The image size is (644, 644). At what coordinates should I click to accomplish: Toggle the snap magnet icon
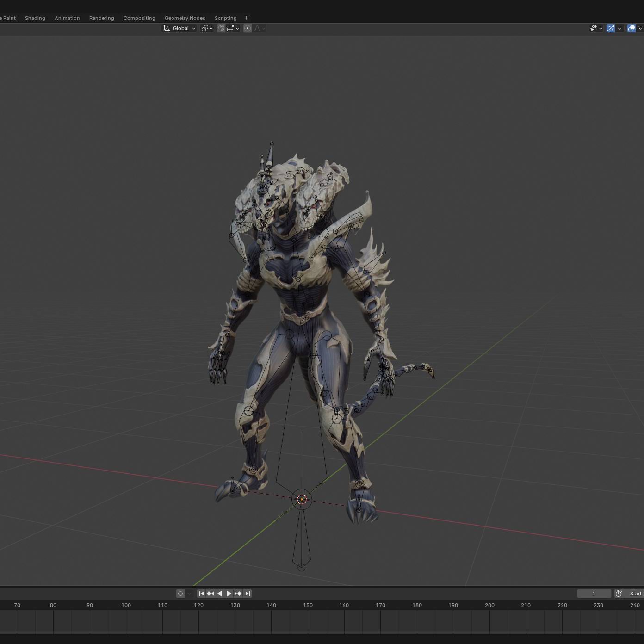[x=221, y=28]
